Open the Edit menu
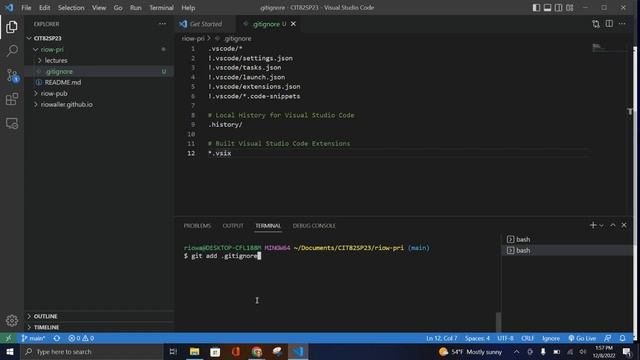The height and width of the screenshot is (360, 640). 44,8
